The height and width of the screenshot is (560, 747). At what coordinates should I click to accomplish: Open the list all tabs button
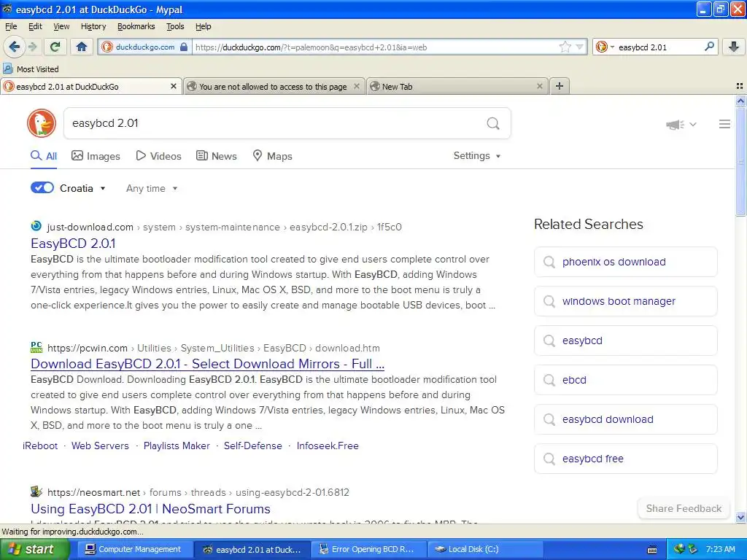(740, 86)
